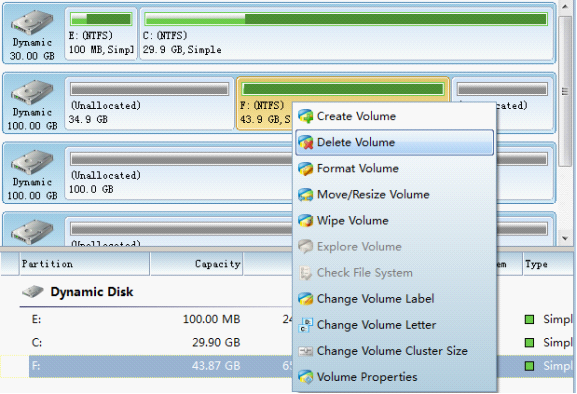This screenshot has width=577, height=394.
Task: Click green type swatch in C: row
Action: click(530, 343)
